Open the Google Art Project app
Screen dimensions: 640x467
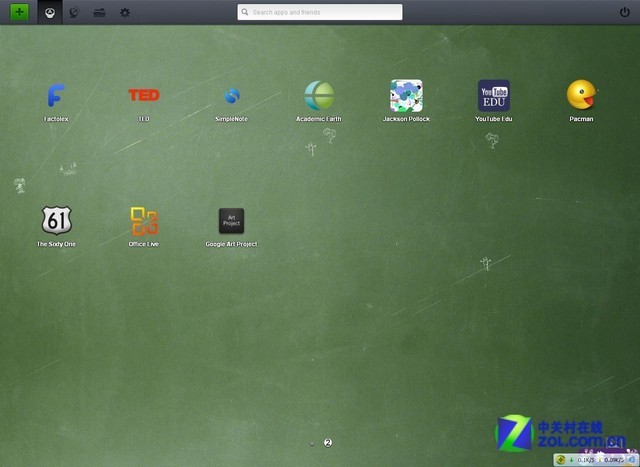[x=231, y=221]
